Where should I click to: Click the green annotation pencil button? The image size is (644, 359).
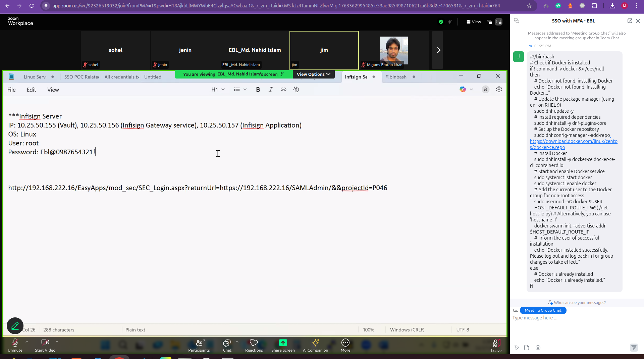click(x=15, y=326)
